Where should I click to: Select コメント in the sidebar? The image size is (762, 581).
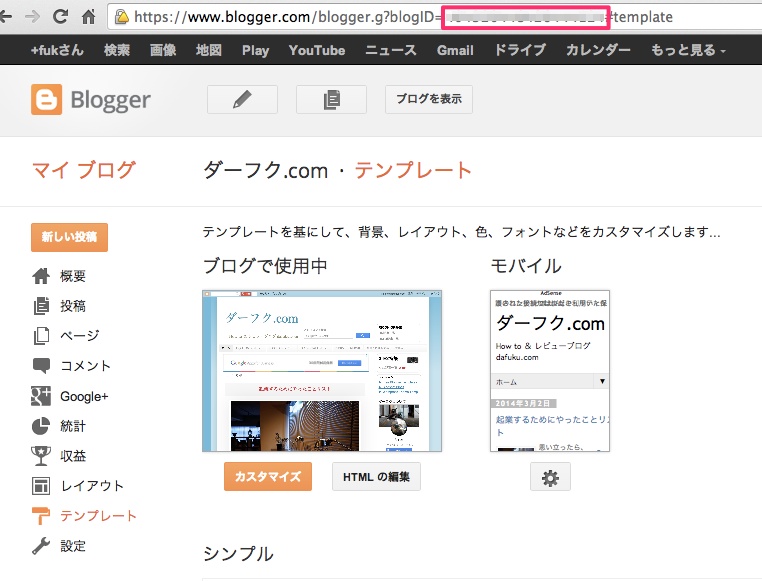pyautogui.click(x=86, y=366)
